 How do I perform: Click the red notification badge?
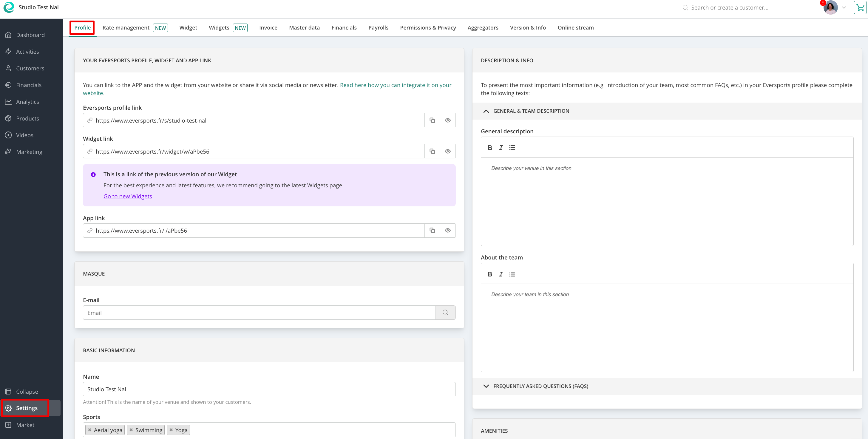pyautogui.click(x=823, y=3)
